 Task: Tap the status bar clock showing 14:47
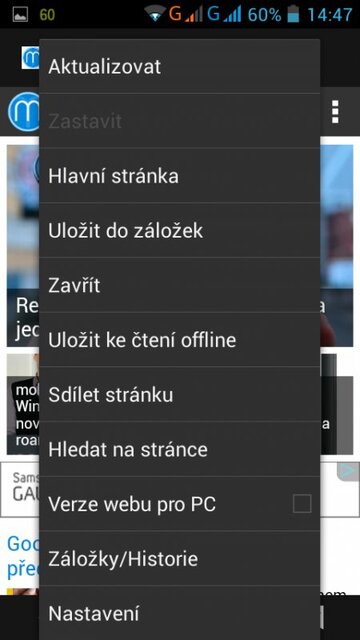point(329,15)
